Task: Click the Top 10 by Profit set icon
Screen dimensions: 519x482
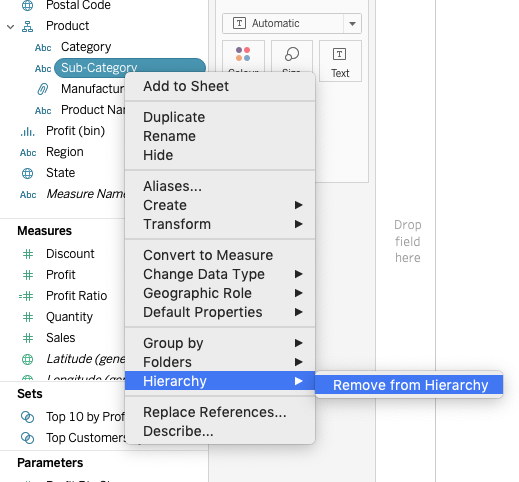Action: [27, 417]
